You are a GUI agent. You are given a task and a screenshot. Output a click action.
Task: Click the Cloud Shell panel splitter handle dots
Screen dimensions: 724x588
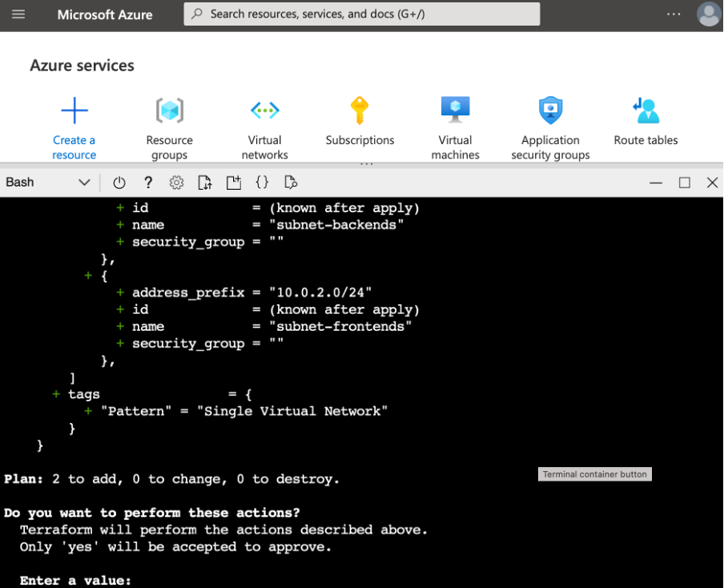(367, 164)
